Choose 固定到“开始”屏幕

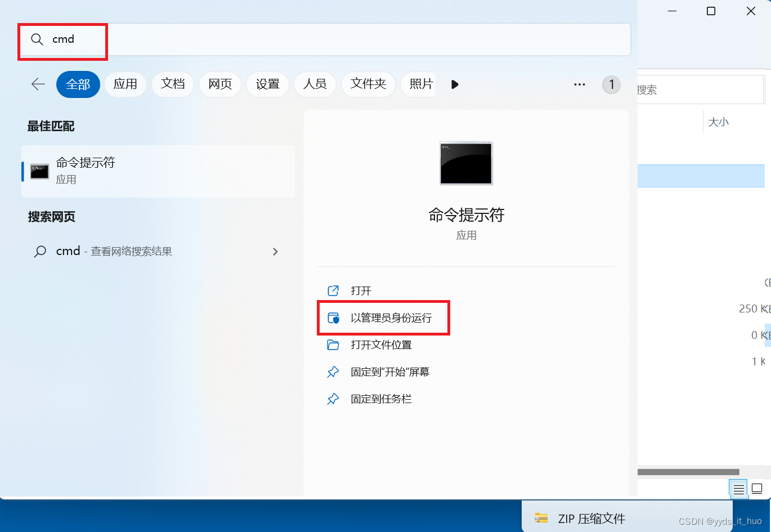click(x=390, y=372)
